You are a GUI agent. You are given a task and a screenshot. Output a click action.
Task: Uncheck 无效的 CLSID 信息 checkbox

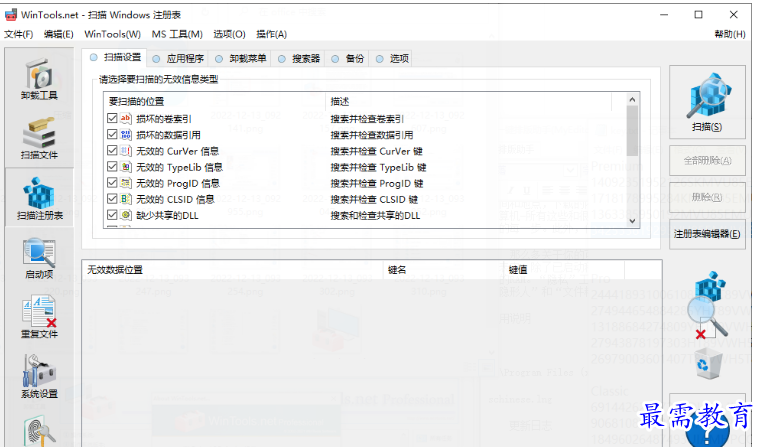coord(112,199)
